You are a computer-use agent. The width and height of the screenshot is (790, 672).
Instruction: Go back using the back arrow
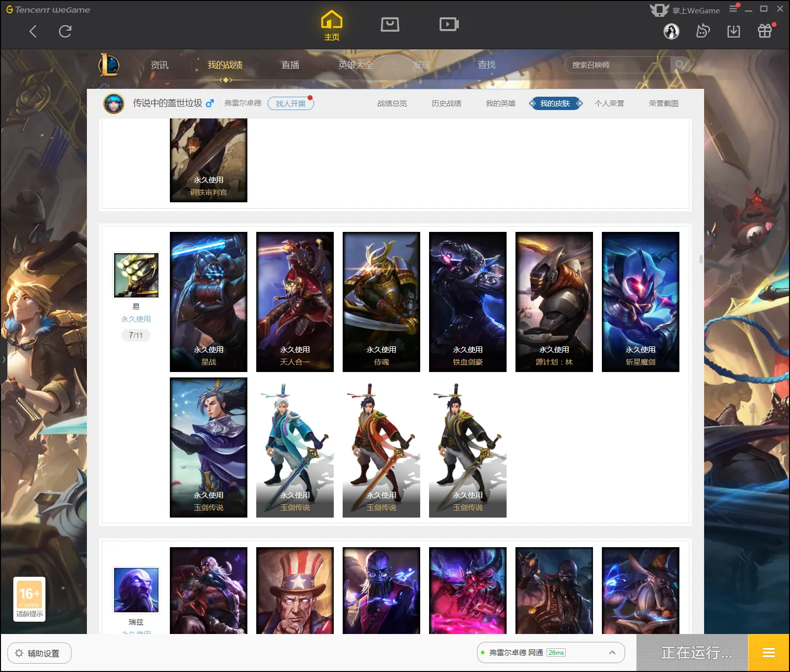33,32
